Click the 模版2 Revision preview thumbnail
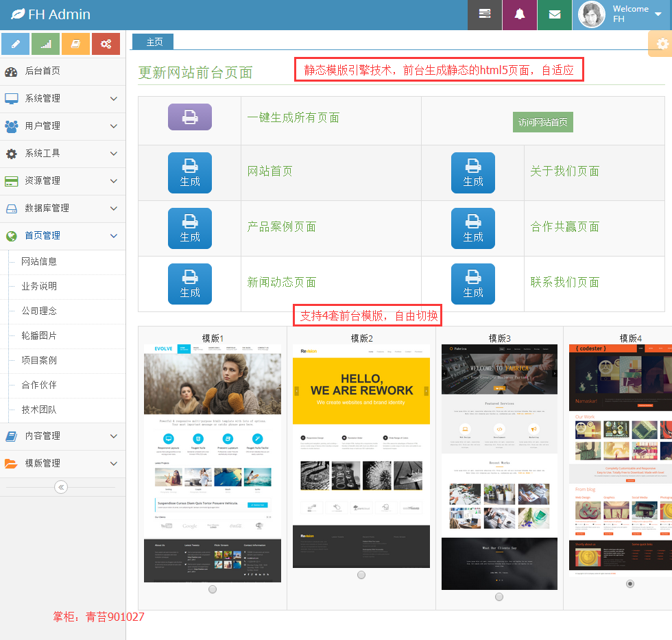Viewport: 672px width, 640px height. [361, 456]
